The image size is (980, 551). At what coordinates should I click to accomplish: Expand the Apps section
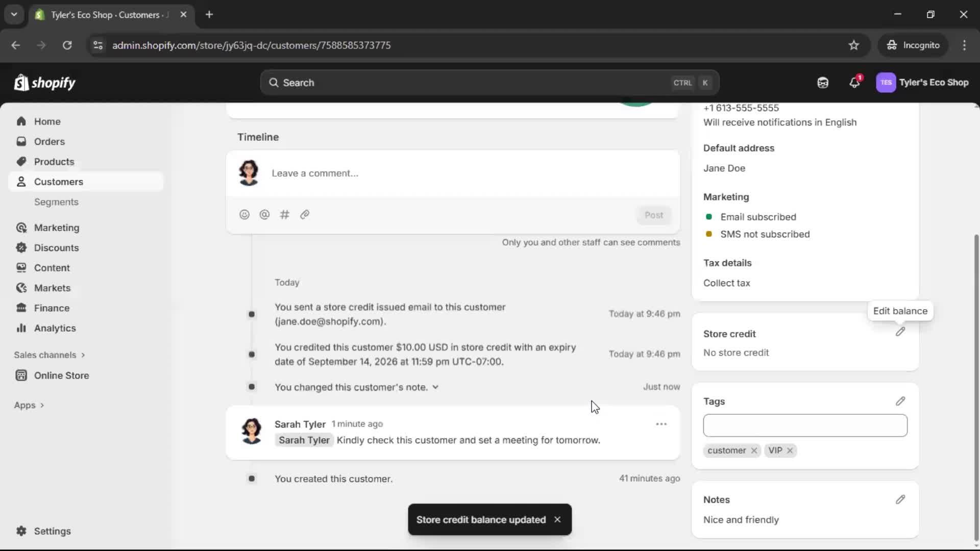[29, 405]
